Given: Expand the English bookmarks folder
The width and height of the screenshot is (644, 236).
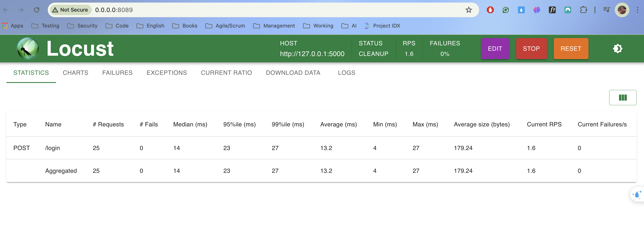Looking at the screenshot, I should (150, 26).
